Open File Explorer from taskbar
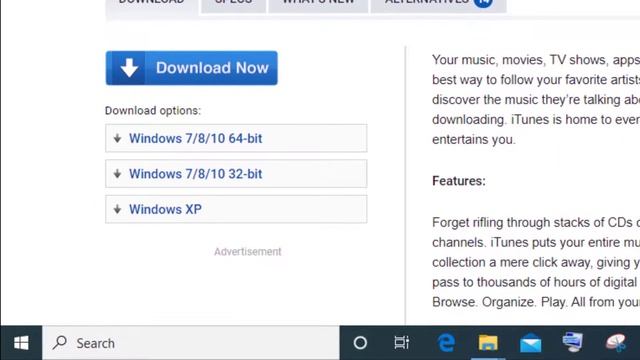Viewport: 640px width, 360px height. 488,343
